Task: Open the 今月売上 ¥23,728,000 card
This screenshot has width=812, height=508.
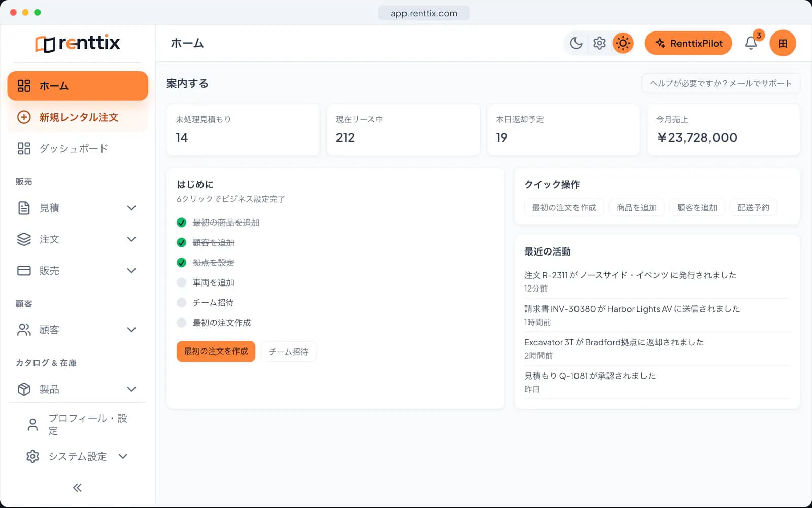Action: point(723,130)
